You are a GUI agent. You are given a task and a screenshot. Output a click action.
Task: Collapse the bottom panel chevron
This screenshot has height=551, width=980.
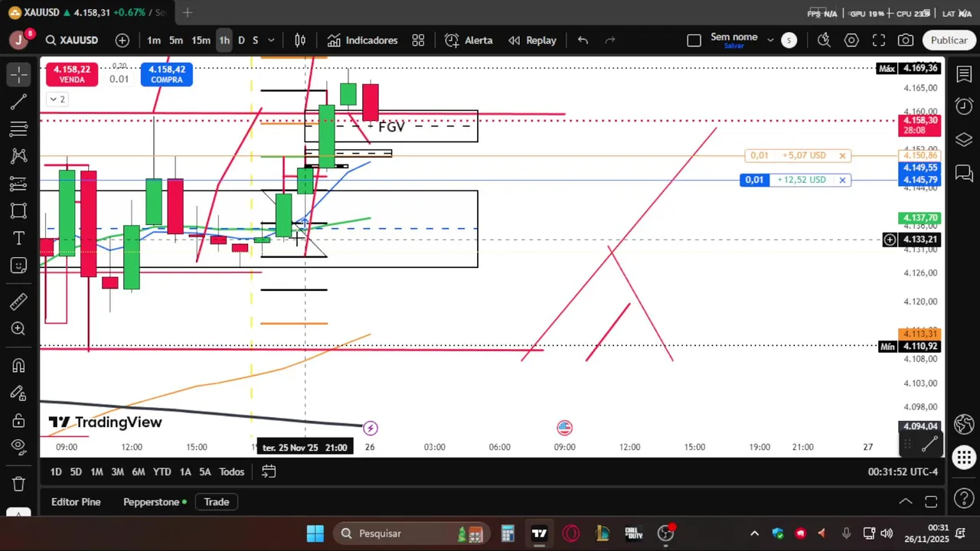click(x=906, y=502)
